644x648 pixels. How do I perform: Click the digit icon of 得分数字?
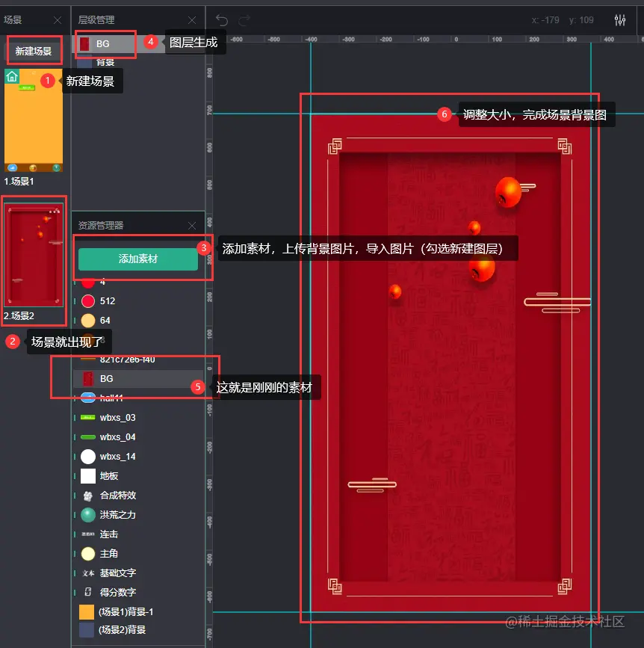tap(88, 592)
